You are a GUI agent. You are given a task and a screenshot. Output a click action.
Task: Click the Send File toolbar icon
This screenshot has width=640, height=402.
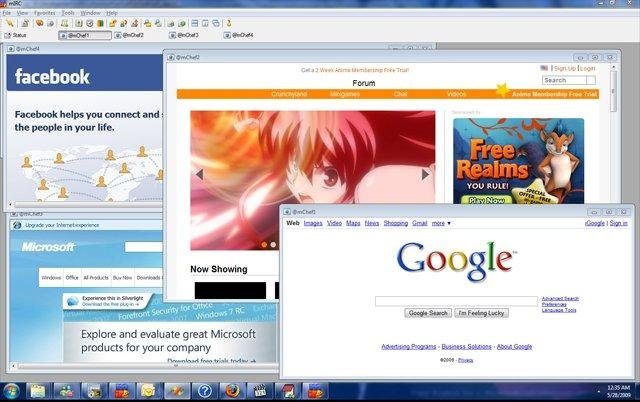tap(113, 23)
